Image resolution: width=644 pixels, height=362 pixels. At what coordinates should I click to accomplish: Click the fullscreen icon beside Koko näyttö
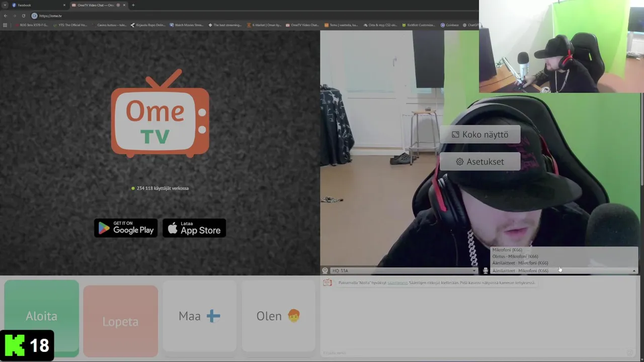pyautogui.click(x=455, y=135)
